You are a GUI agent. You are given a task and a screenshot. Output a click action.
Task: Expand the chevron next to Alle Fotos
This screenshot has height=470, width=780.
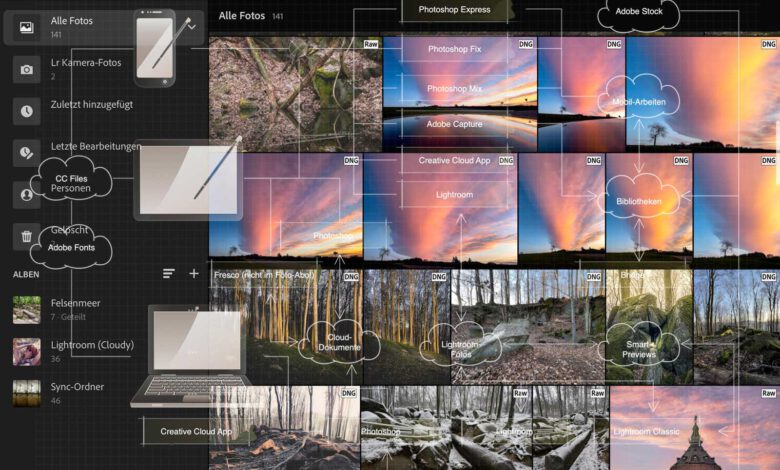(x=192, y=27)
